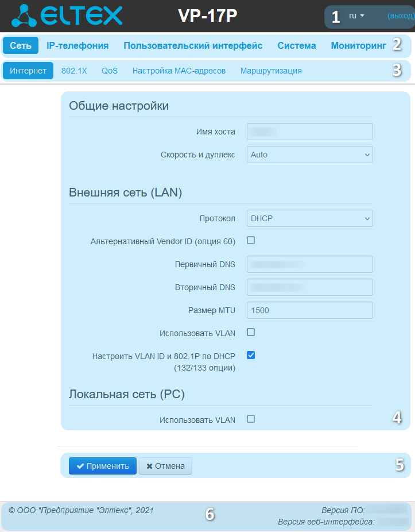The height and width of the screenshot is (532, 415).
Task: Enable Альтернативный Vendor ID checkbox
Action: click(251, 240)
